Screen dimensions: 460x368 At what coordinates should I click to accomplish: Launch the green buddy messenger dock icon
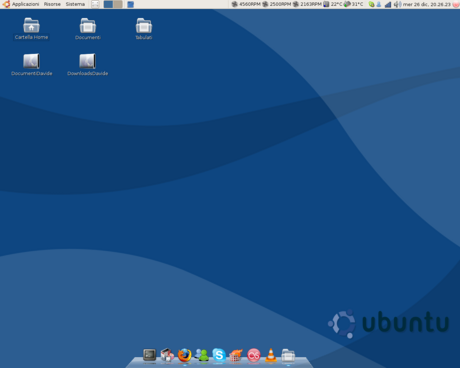coord(202,355)
